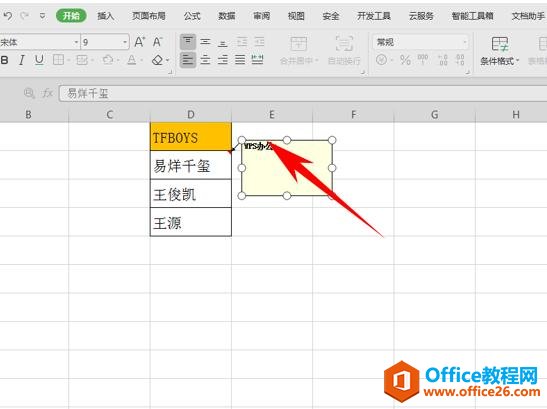Apply thousands separator style icon
The height and width of the screenshot is (409, 547).
[x=423, y=60]
